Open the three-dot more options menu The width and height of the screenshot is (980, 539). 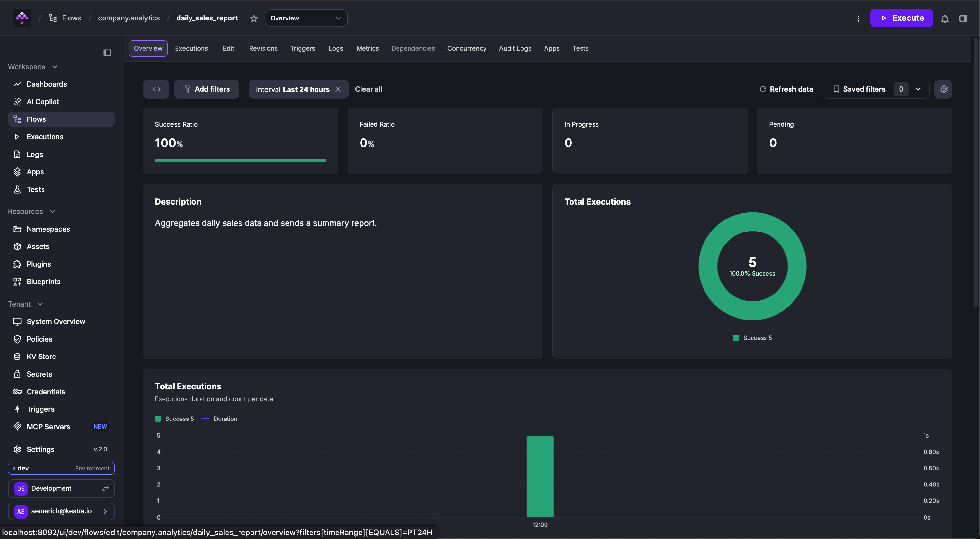pyautogui.click(x=858, y=18)
